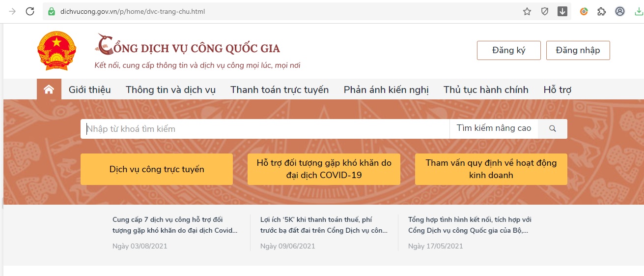The width and height of the screenshot is (644, 276).
Task: Click the download arrow extension icon
Action: click(x=562, y=11)
